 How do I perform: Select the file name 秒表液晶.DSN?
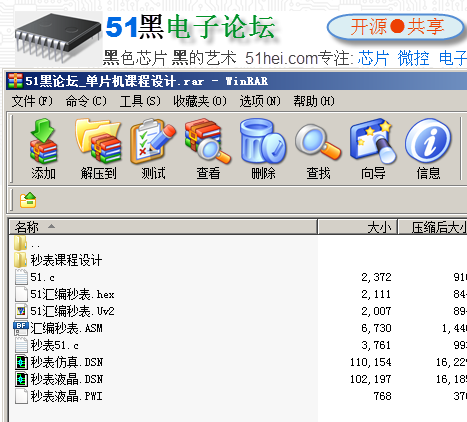pos(67,379)
